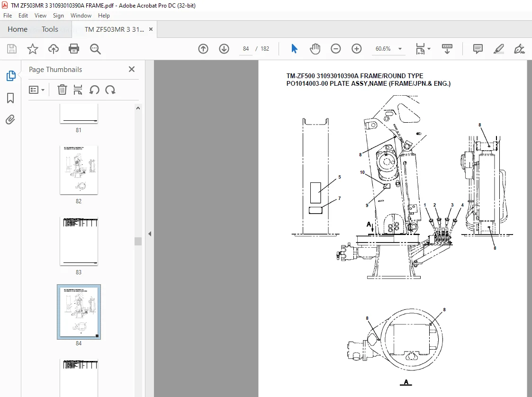Go to next page arrow
532x397 pixels.
click(224, 49)
